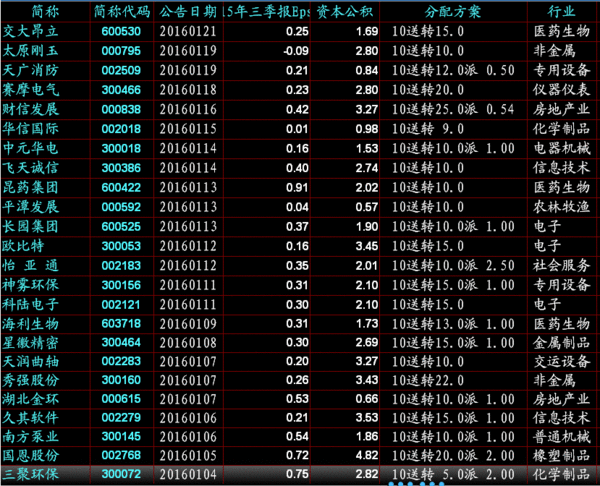Click the 资本公积 column header
600x486 pixels.
point(344,12)
